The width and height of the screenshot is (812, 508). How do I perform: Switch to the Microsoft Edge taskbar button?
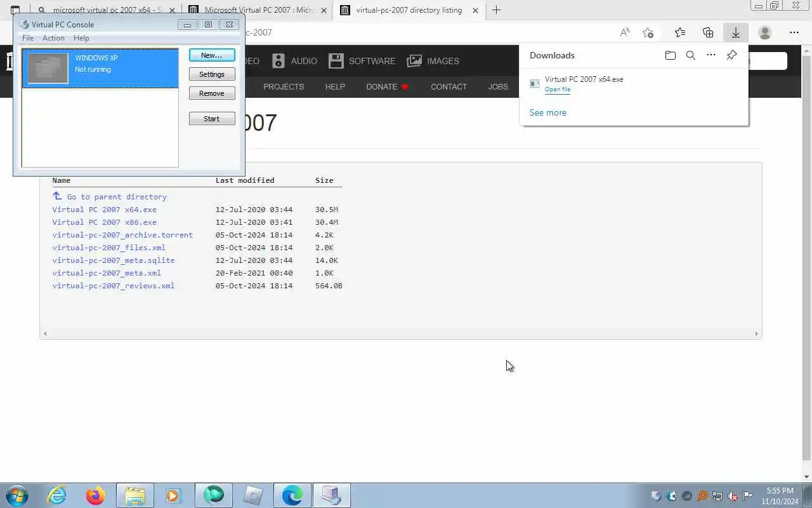(292, 495)
